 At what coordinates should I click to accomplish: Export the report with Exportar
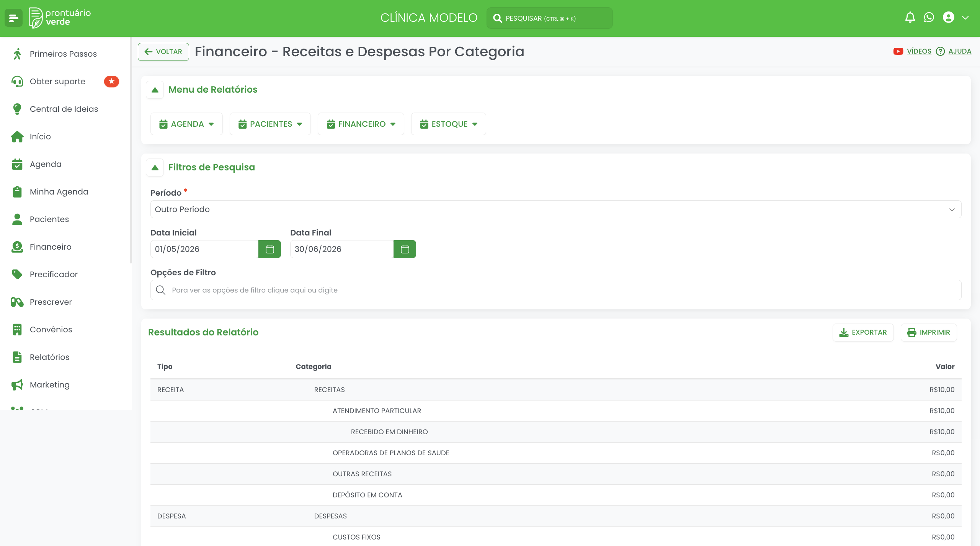(863, 332)
